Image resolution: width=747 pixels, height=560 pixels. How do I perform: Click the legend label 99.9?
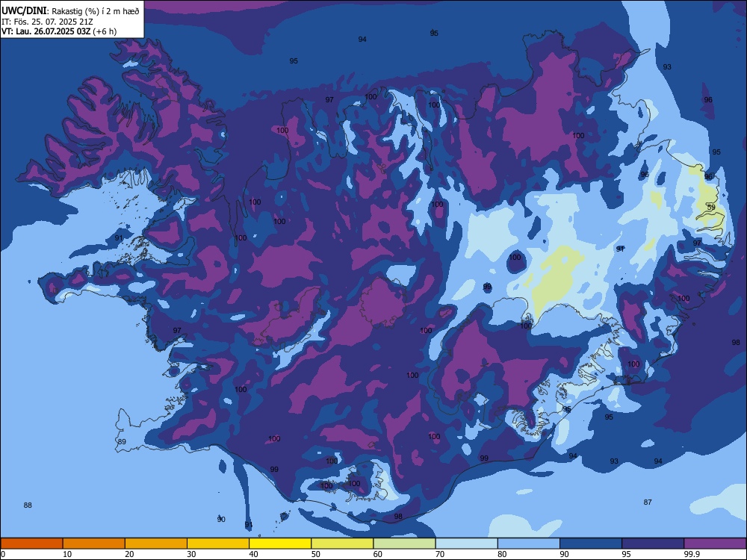691,554
